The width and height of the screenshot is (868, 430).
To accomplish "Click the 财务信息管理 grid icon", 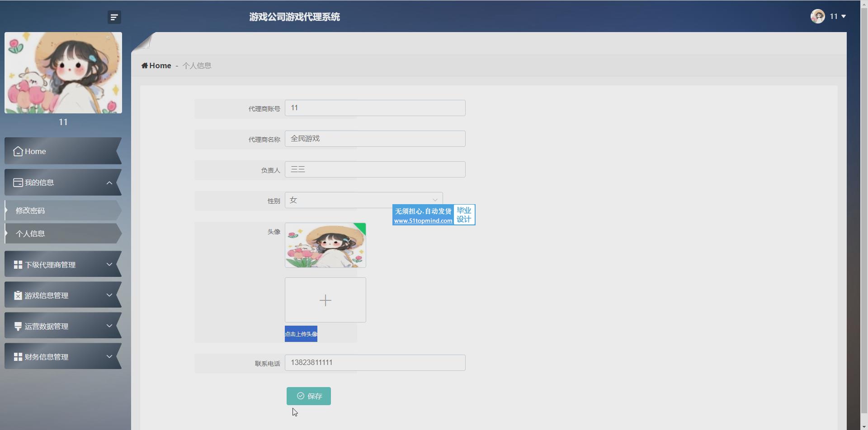I will click(18, 357).
